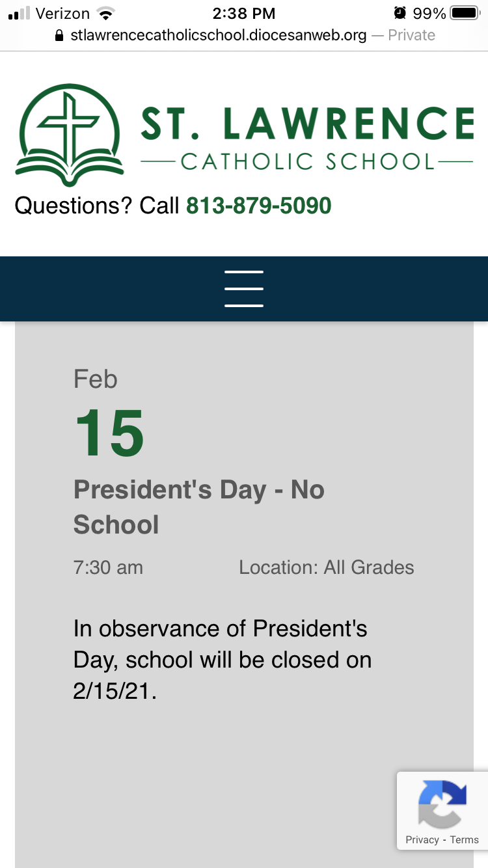
Task: Click the ST. LAWRENCE header title text
Action: tap(307, 123)
